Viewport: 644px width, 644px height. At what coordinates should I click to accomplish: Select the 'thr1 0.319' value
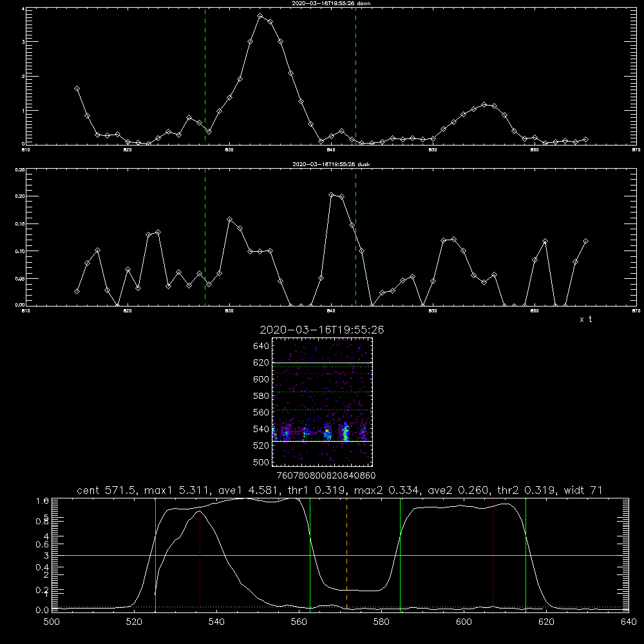tap(317, 490)
